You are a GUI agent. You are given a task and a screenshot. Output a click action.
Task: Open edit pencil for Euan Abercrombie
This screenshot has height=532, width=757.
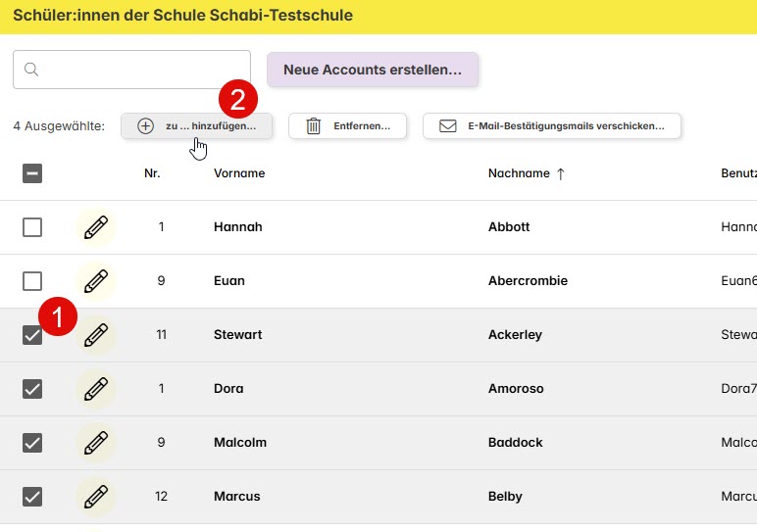pyautogui.click(x=95, y=281)
